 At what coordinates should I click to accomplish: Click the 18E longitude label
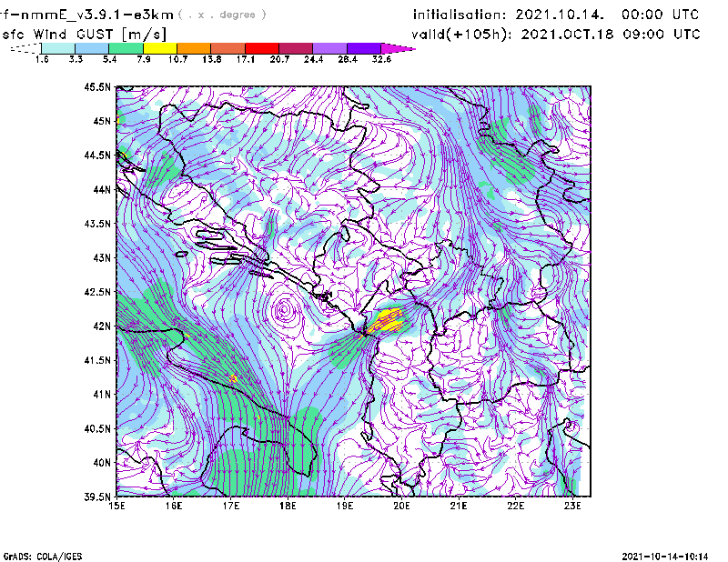(x=288, y=506)
